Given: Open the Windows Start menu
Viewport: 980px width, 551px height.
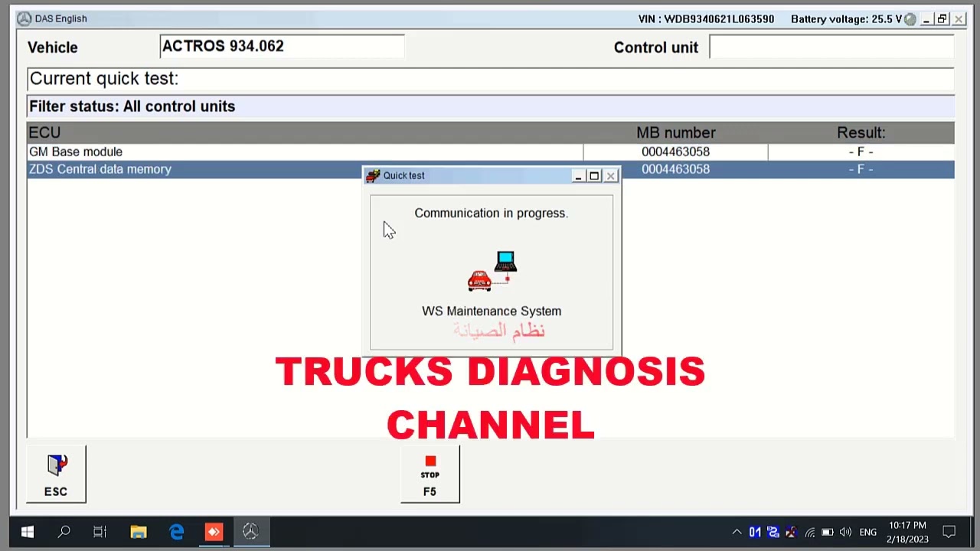Looking at the screenshot, I should pyautogui.click(x=27, y=532).
